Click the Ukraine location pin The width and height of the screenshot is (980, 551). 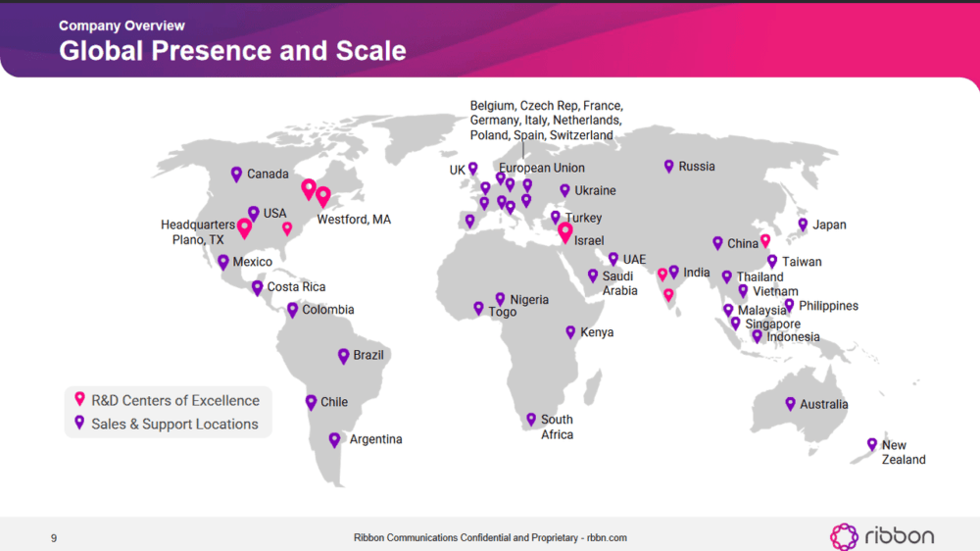pos(564,191)
